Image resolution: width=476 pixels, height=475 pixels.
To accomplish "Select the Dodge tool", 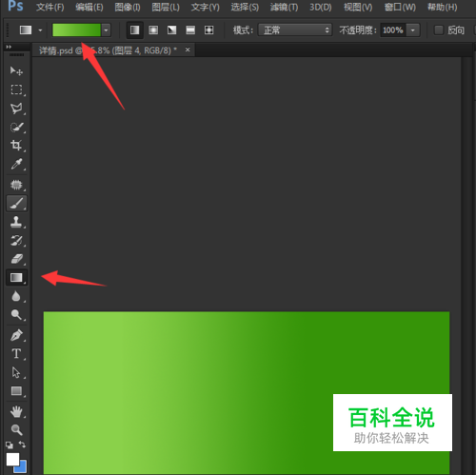I will point(16,315).
